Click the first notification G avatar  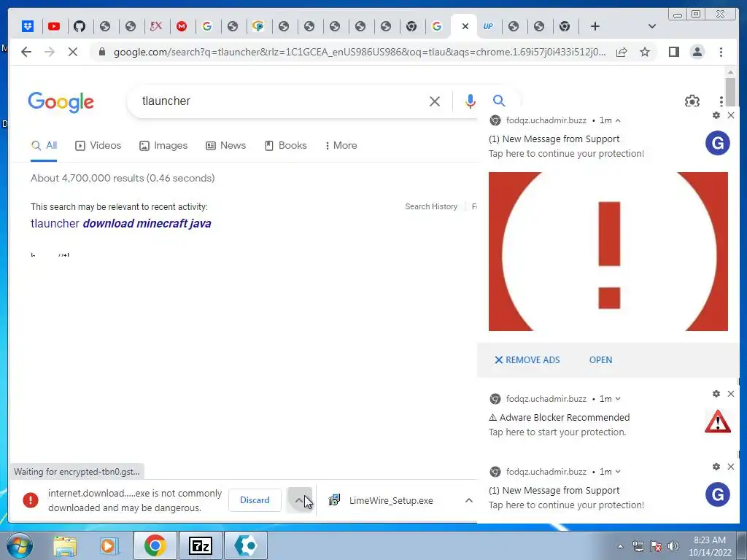(x=718, y=143)
